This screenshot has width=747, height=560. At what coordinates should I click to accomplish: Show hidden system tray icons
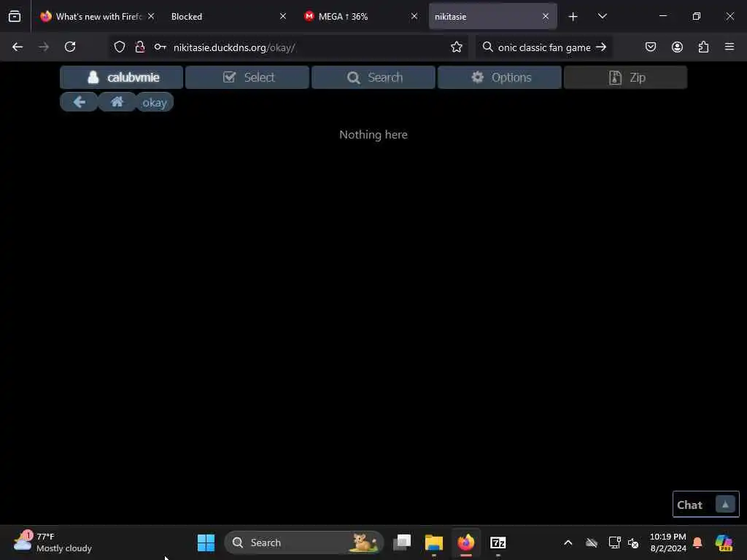coord(568,542)
